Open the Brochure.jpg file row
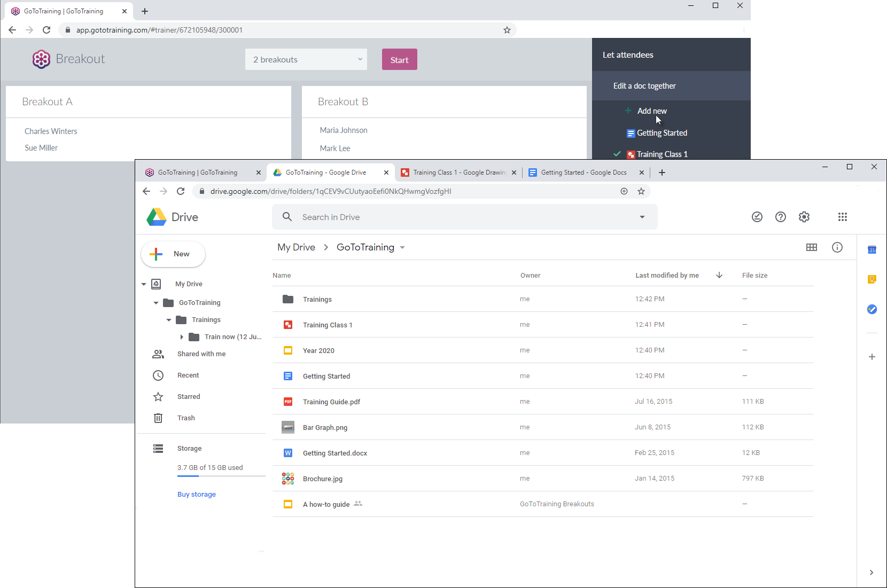The height and width of the screenshot is (588, 887). pos(543,479)
